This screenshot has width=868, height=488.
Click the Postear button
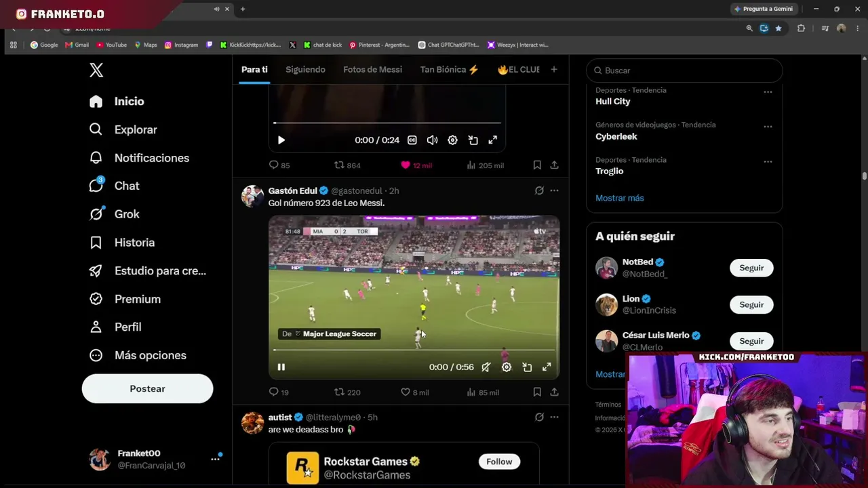147,388
